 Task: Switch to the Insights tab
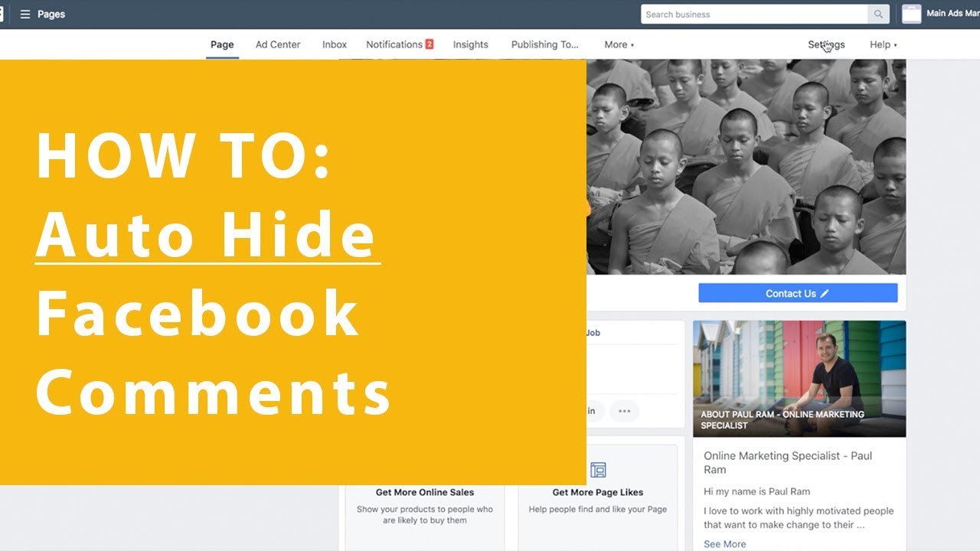[471, 44]
